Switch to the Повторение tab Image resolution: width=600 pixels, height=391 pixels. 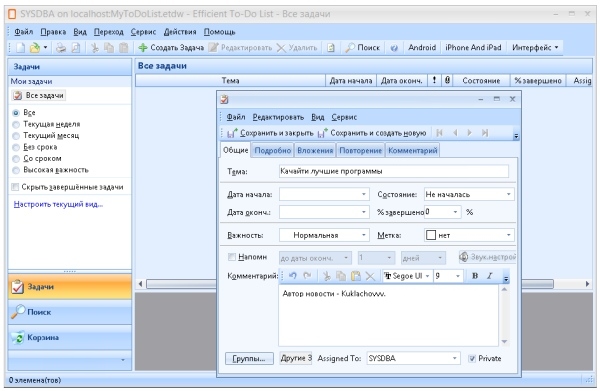click(x=360, y=151)
